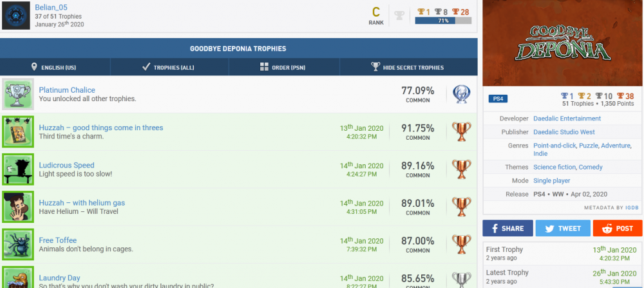Click the C rank badge

(376, 15)
